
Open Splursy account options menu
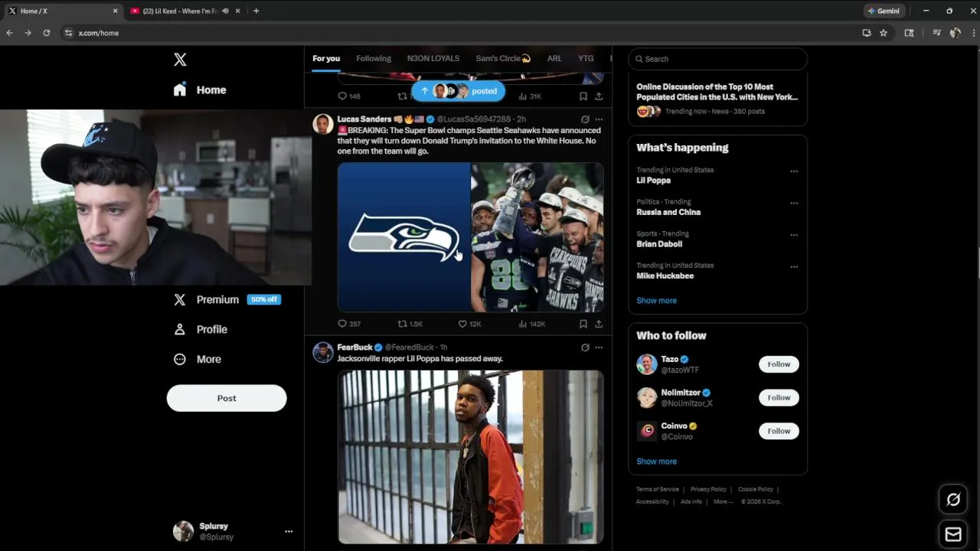pos(289,531)
